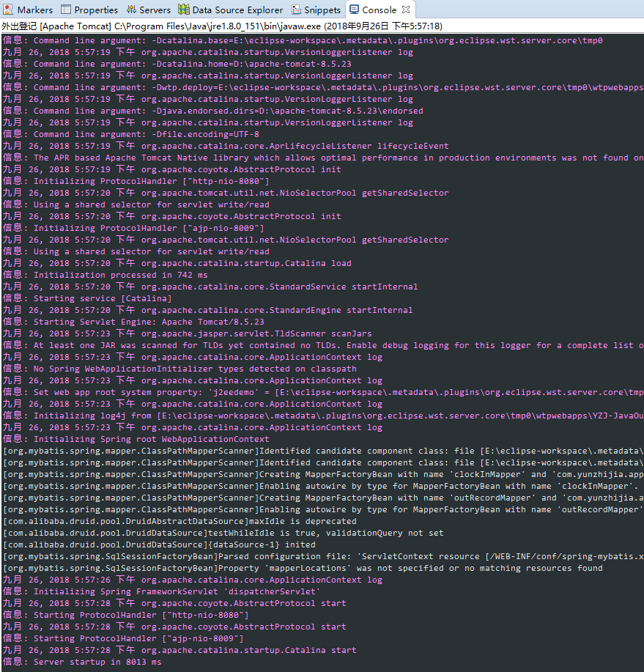Close the Console view tab
This screenshot has height=672, width=644.
pos(407,10)
